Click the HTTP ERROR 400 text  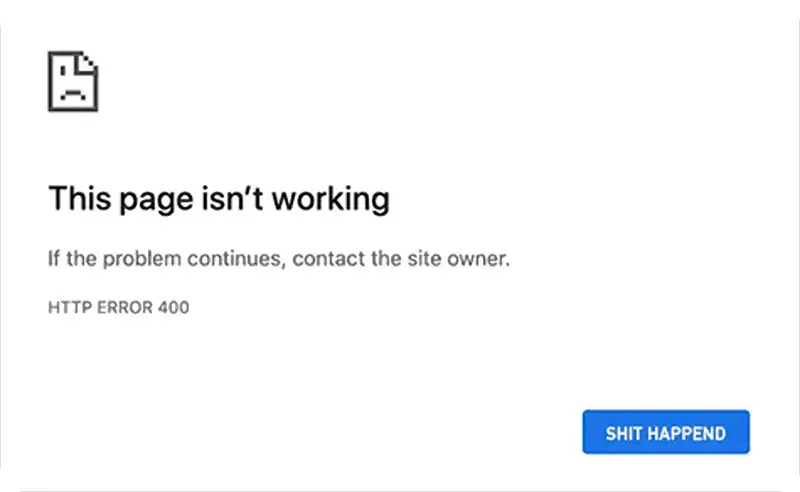(x=118, y=308)
